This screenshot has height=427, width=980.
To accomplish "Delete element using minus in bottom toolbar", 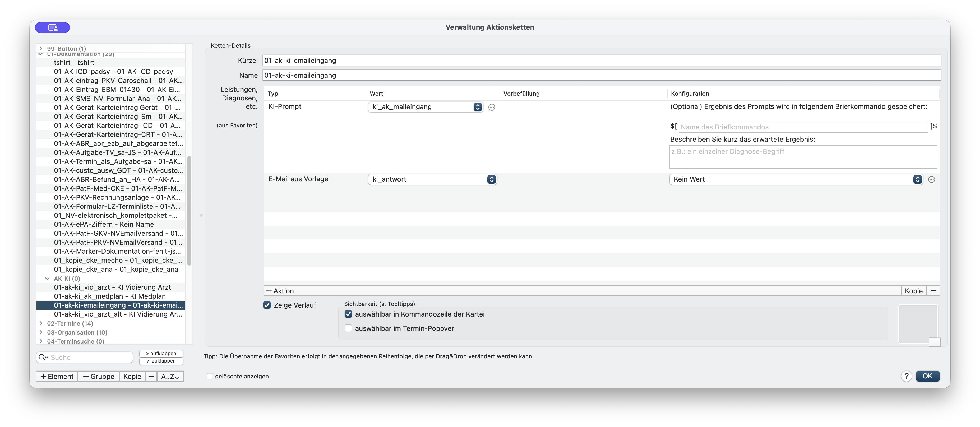I will 151,376.
